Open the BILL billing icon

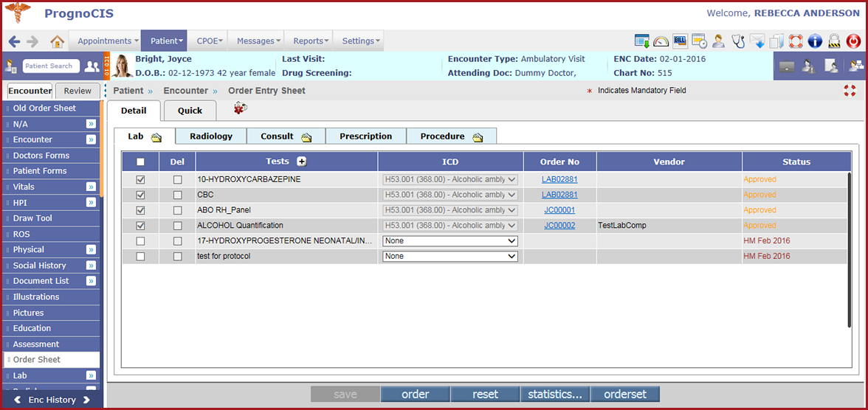click(x=680, y=41)
